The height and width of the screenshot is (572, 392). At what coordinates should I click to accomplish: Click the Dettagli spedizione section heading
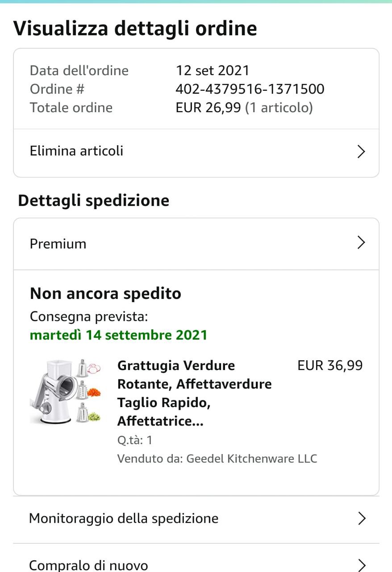(93, 201)
